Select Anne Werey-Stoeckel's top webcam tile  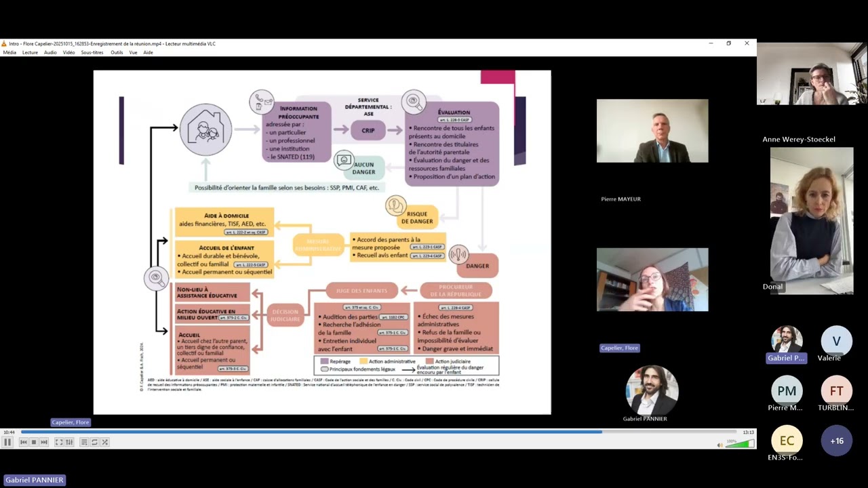(x=812, y=74)
